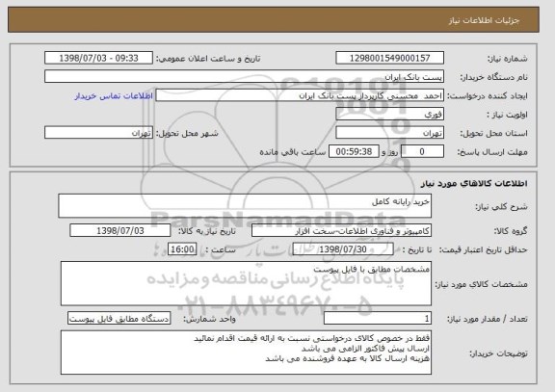The image size is (555, 392).
Task: Click the شهر محل تحویل field تهران
Action: 98,133
